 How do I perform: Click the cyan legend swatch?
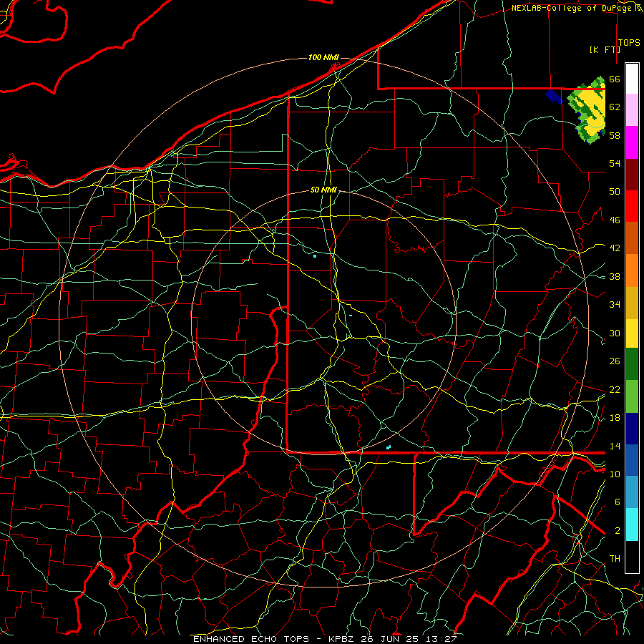point(632,525)
